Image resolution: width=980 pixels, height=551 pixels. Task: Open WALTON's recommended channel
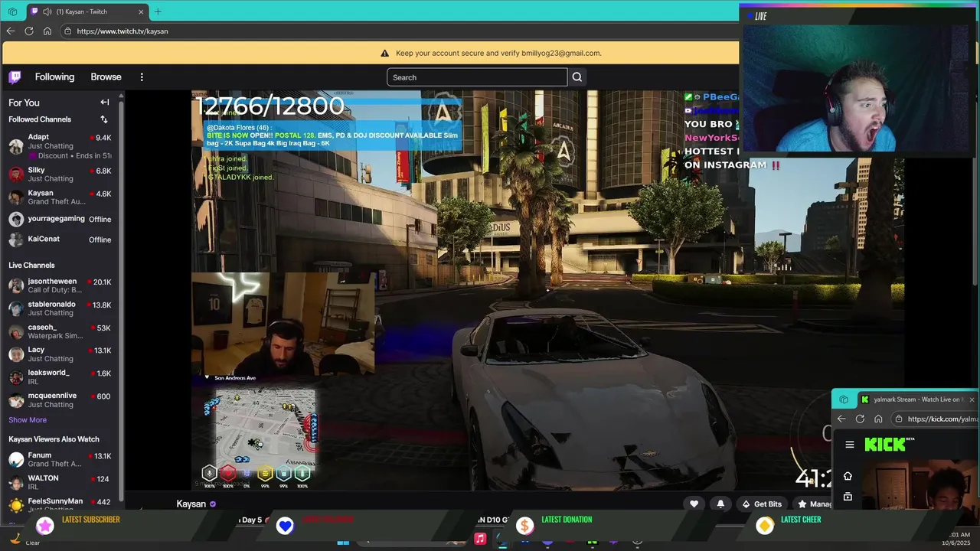(x=60, y=482)
